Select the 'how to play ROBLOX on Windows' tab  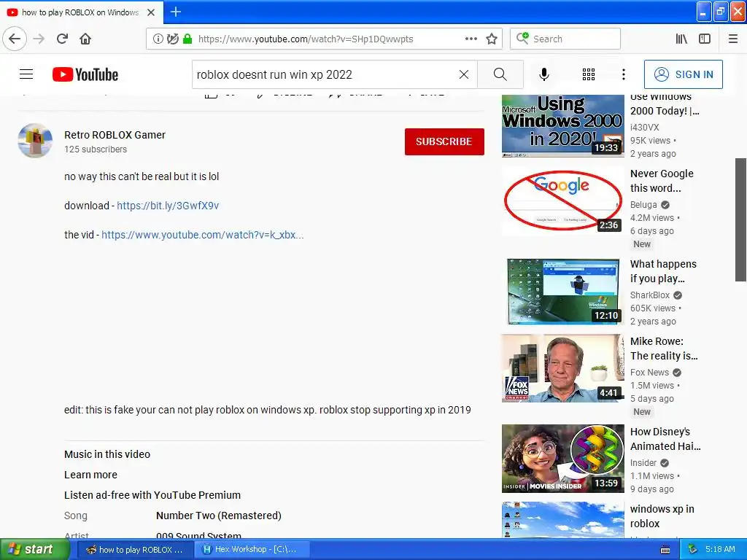(80, 12)
